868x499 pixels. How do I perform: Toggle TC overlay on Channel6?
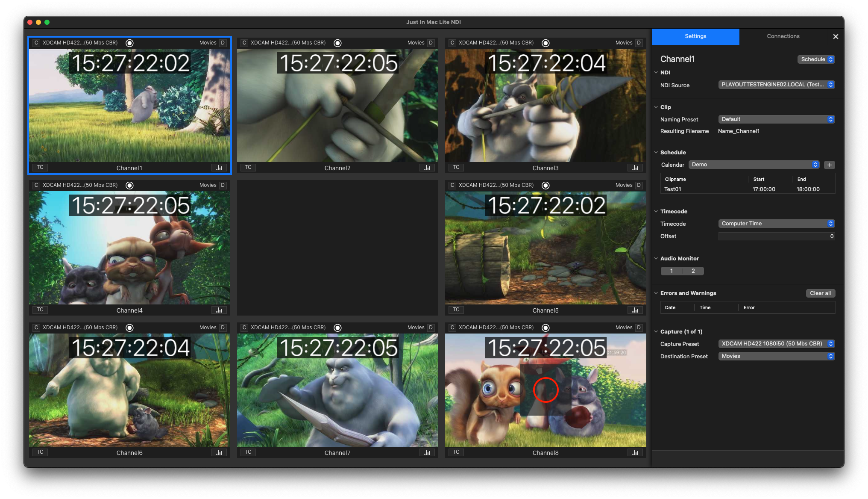coord(40,452)
